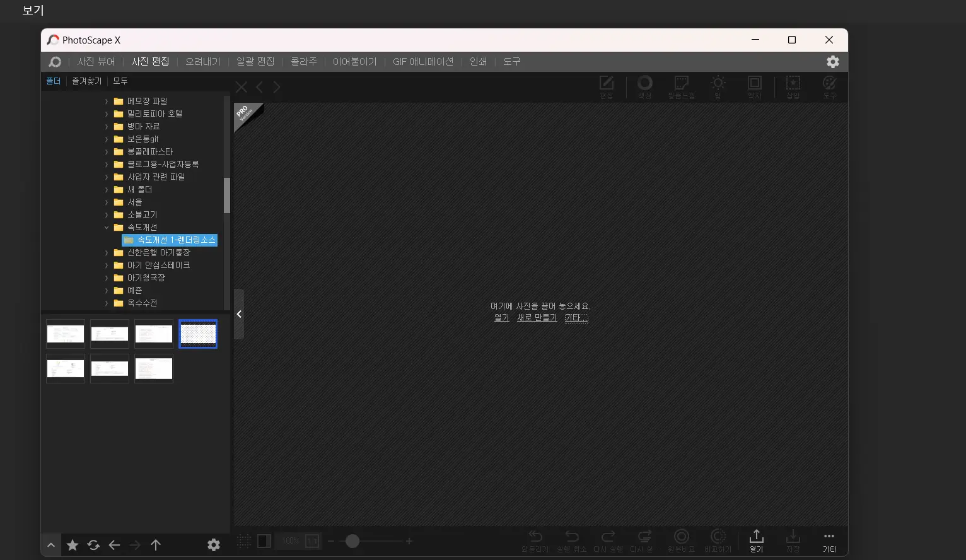Expand the 블로그용-사업자등록 folder
The width and height of the screenshot is (966, 560).
(107, 164)
